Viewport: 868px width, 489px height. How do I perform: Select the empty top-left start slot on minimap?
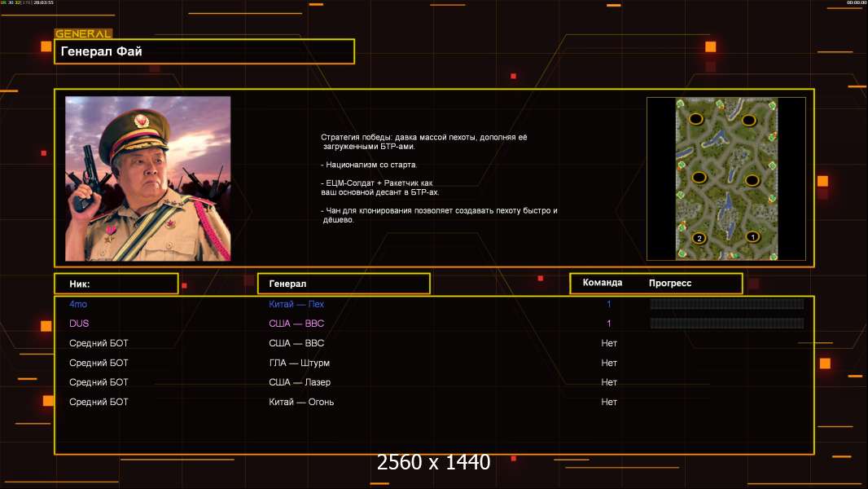tap(696, 118)
